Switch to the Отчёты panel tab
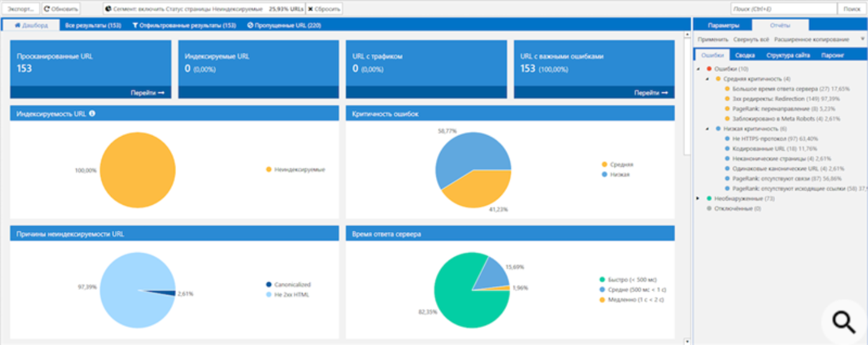This screenshot has width=868, height=345. pos(780,25)
